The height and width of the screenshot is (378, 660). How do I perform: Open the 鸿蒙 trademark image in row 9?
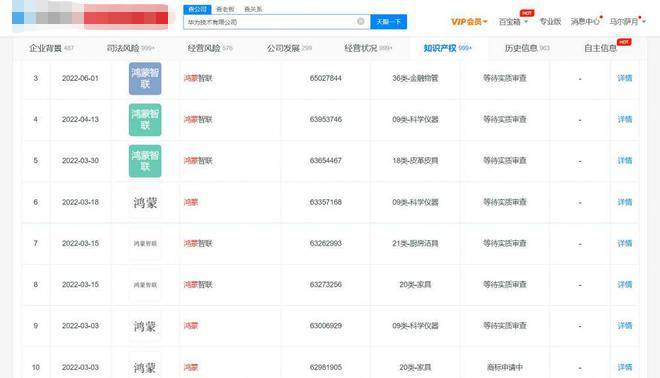click(x=145, y=326)
